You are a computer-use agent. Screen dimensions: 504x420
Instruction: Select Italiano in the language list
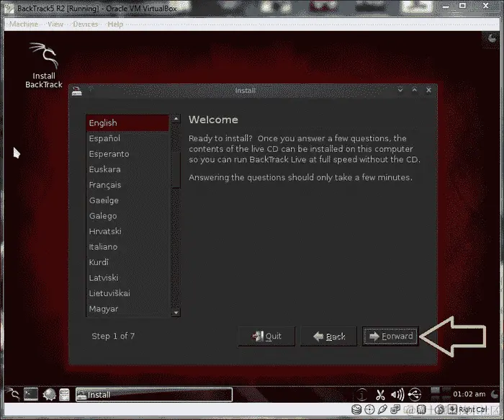coord(127,246)
